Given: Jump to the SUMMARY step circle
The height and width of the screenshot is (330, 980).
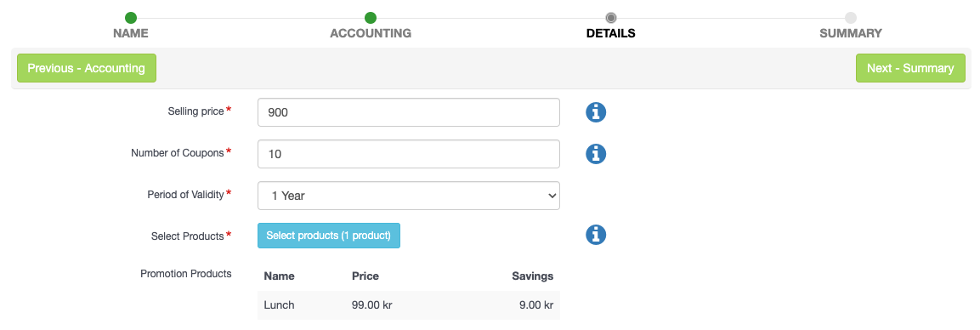Looking at the screenshot, I should pos(851,18).
